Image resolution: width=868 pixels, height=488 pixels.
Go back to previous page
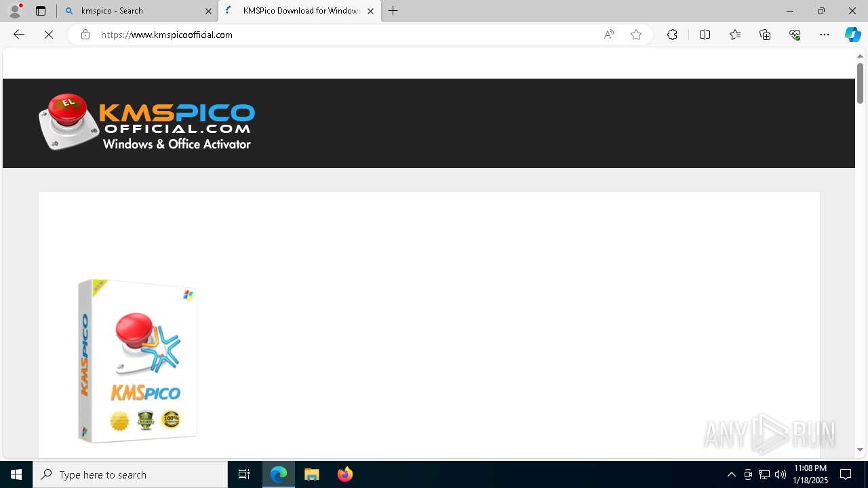click(x=19, y=35)
